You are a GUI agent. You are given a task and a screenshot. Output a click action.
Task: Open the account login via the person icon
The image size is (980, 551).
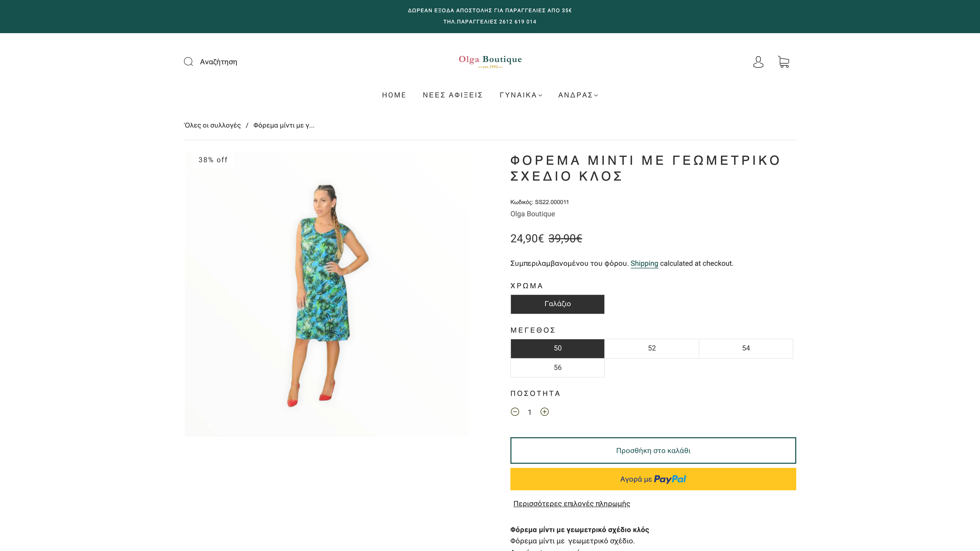coord(758,61)
